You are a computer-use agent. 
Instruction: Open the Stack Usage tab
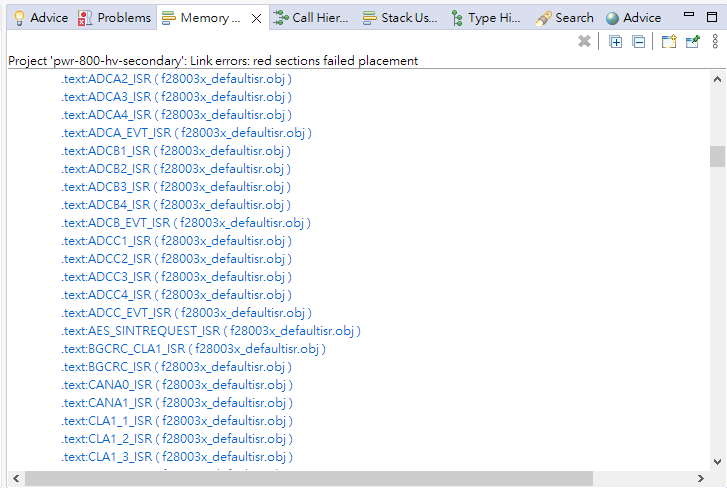pyautogui.click(x=400, y=18)
